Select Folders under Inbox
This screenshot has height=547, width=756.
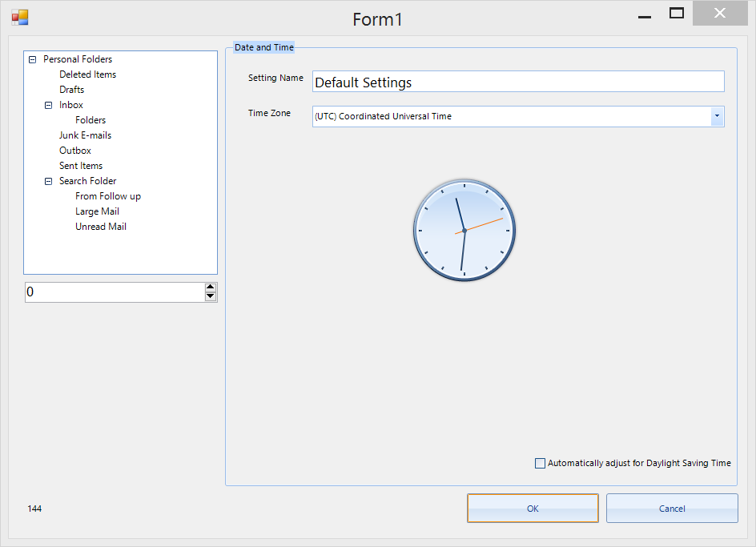click(x=90, y=120)
